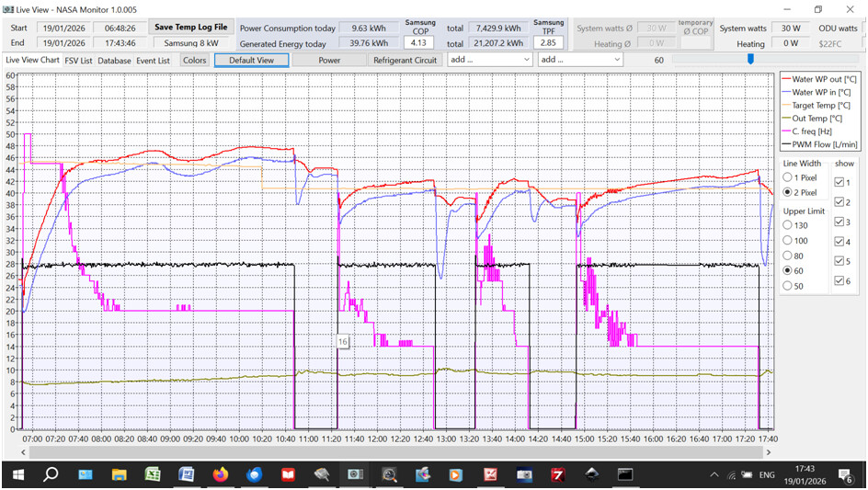Image resolution: width=868 pixels, height=490 pixels.
Task: Click the taskbar Search magnifier icon
Action: [51, 474]
